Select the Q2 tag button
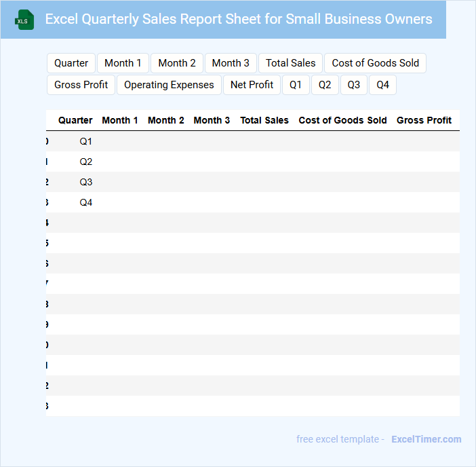The height and width of the screenshot is (467, 476). pyautogui.click(x=325, y=85)
